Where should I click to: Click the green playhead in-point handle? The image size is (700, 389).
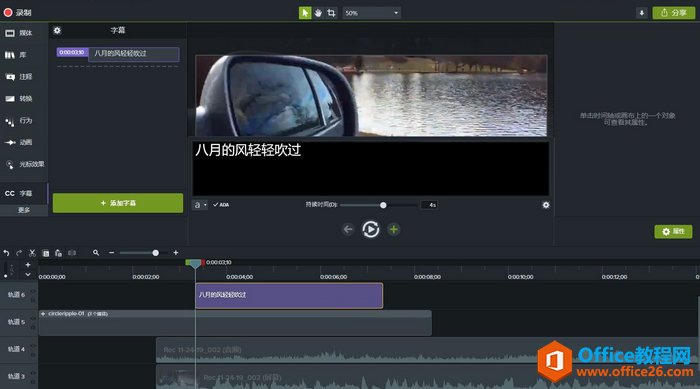188,263
